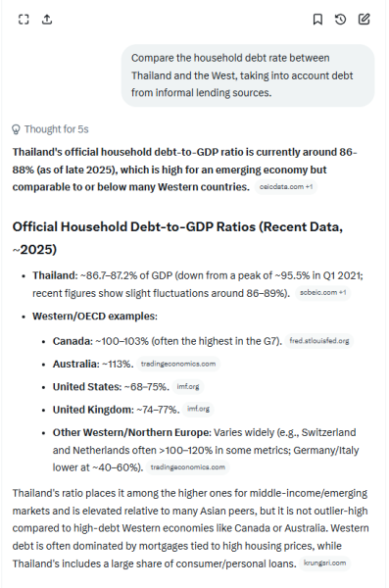Expand the "Thought for 5s" reasoning section

click(x=50, y=129)
